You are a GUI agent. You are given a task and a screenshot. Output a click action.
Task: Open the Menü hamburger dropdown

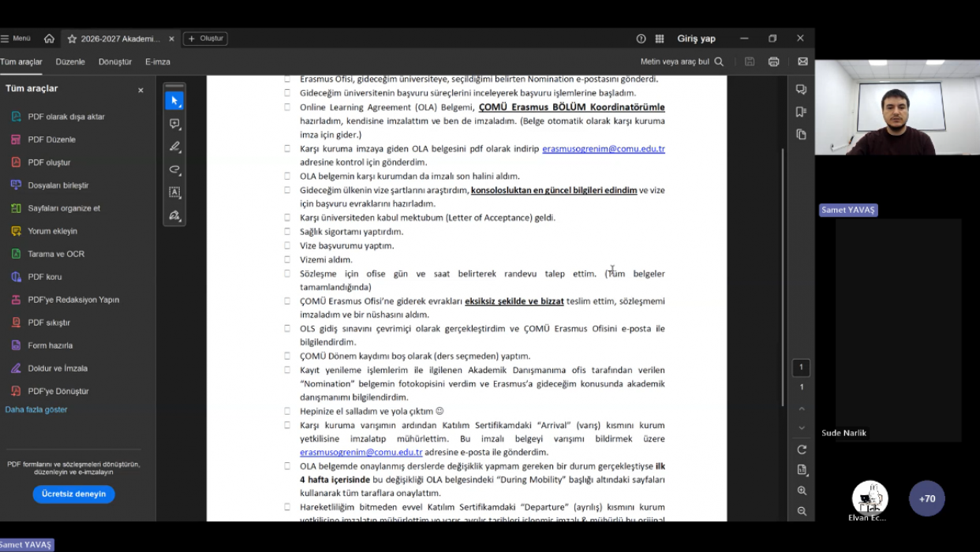[x=16, y=39]
